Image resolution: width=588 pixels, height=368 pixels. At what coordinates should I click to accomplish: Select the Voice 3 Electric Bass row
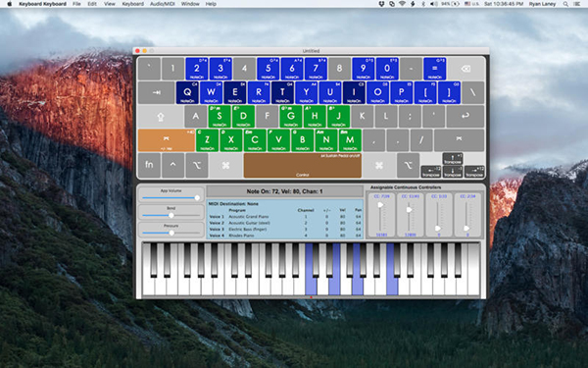(285, 229)
